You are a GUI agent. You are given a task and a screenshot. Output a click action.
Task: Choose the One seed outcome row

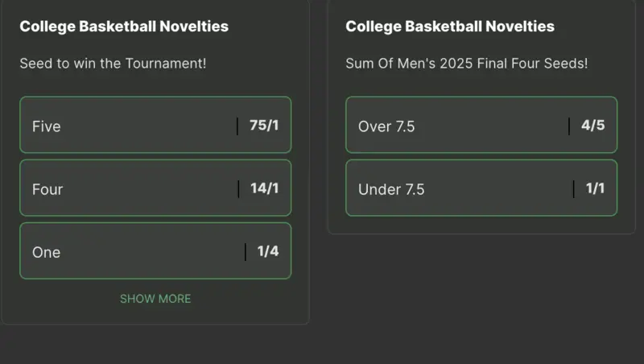pos(155,251)
